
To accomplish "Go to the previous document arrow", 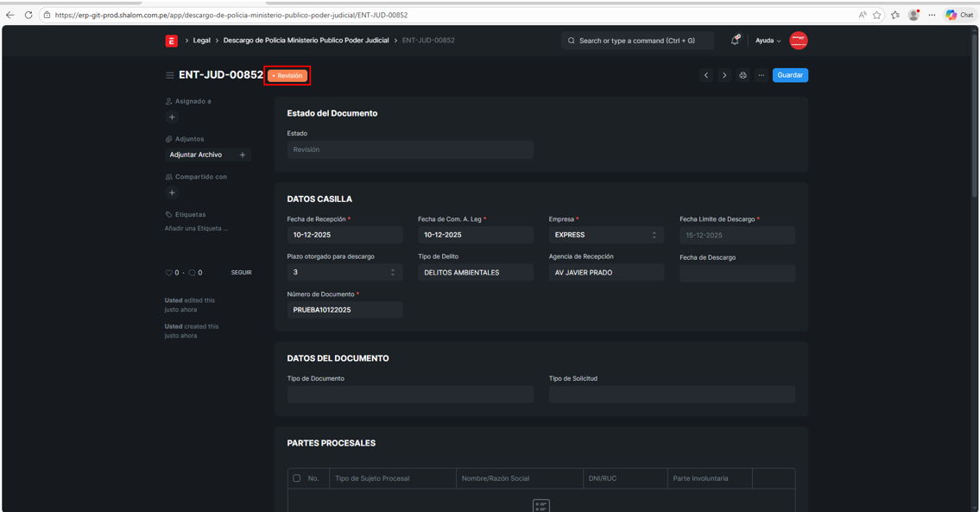I will (706, 75).
